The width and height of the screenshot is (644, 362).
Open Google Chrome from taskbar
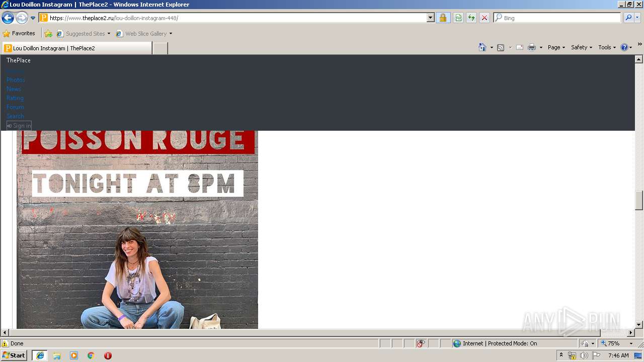pyautogui.click(x=91, y=355)
